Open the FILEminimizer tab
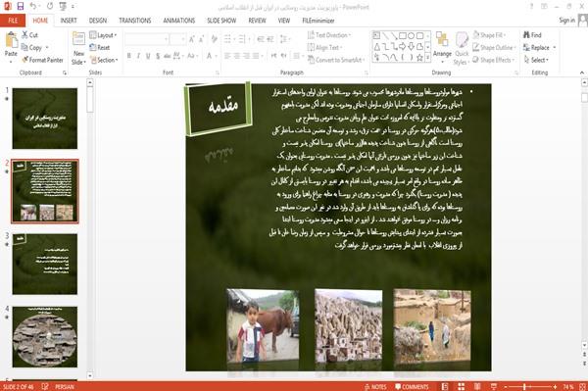Viewport: 588px width, 391px height. pyautogui.click(x=318, y=21)
